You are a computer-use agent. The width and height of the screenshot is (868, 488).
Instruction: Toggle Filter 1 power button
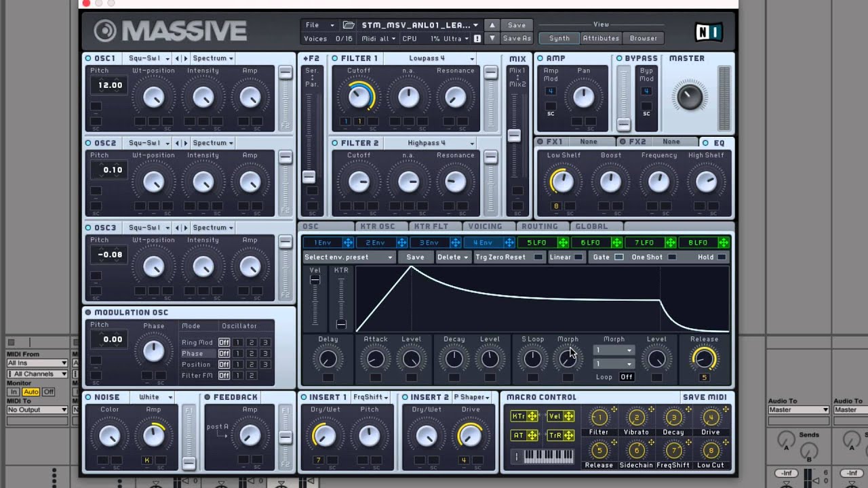(x=335, y=58)
